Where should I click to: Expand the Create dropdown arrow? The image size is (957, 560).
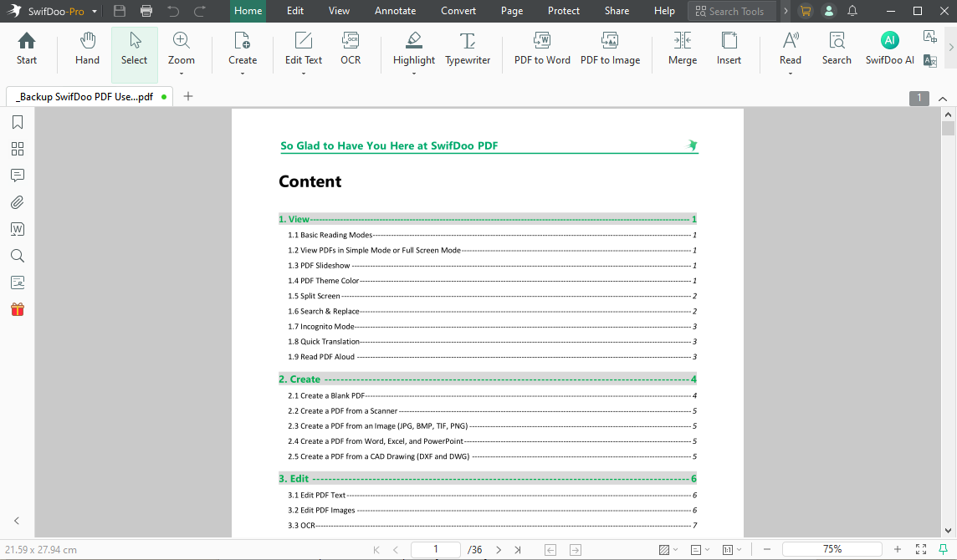pos(243,74)
